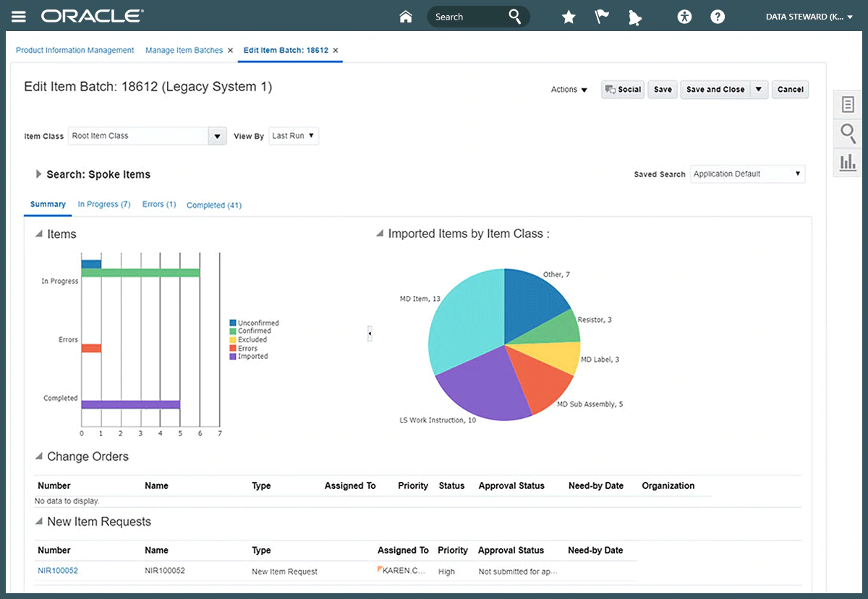Open the analytics bar chart side panel

pos(847,161)
